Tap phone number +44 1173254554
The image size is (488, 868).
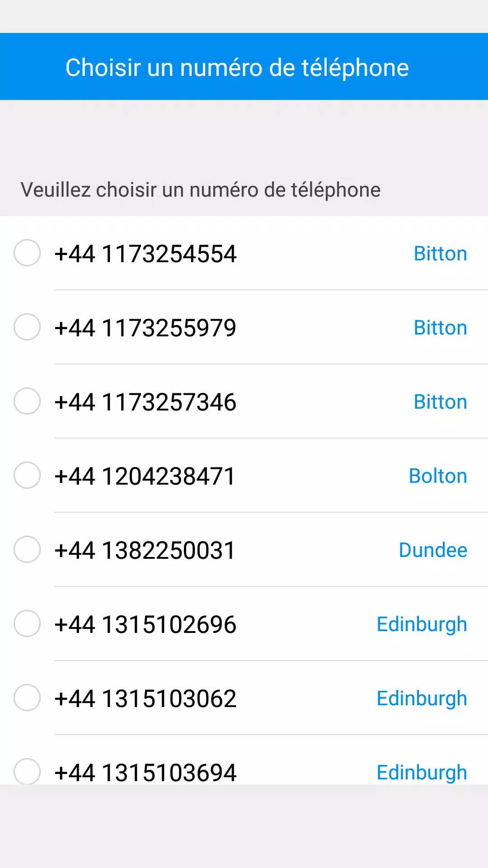coord(145,254)
